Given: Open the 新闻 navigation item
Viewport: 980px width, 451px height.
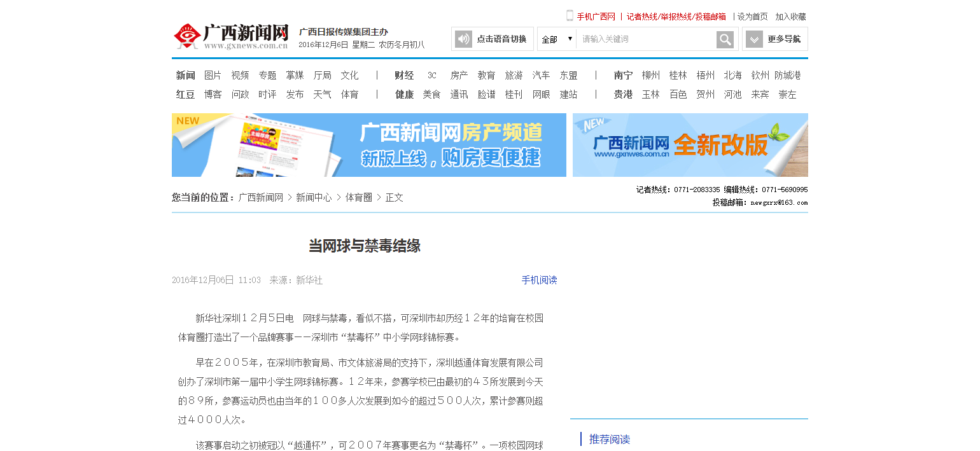Looking at the screenshot, I should (186, 75).
